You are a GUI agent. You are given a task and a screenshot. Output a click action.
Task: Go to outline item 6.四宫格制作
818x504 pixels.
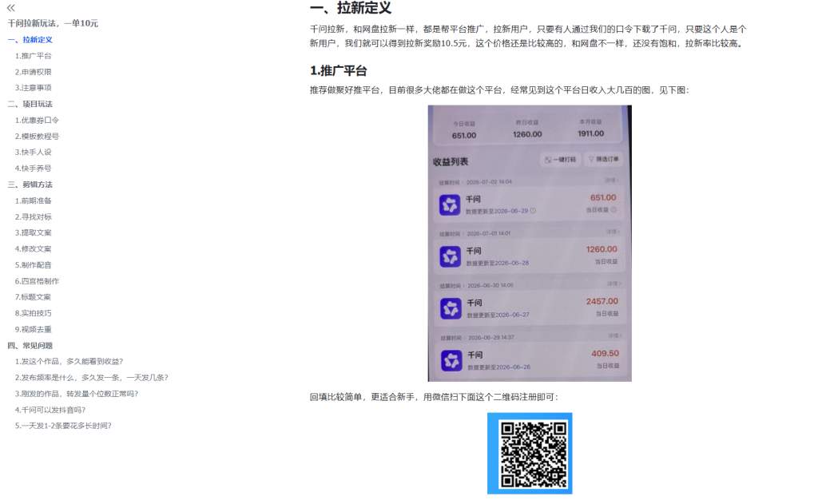point(37,281)
